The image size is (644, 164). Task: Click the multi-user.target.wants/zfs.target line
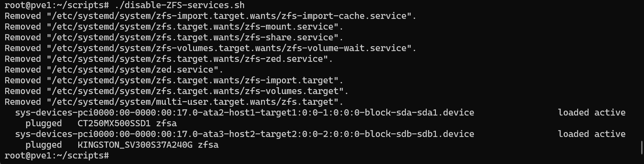coord(174,102)
